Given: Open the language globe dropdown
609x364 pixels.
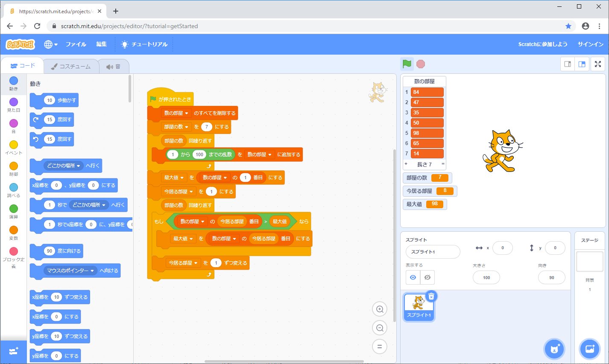Looking at the screenshot, I should [x=50, y=44].
